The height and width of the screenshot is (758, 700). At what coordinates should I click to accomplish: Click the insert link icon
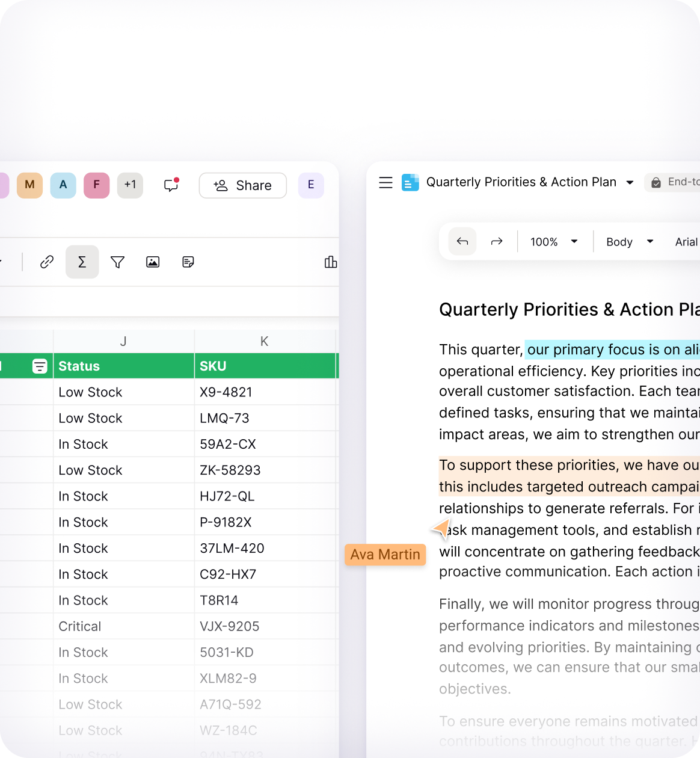click(47, 262)
